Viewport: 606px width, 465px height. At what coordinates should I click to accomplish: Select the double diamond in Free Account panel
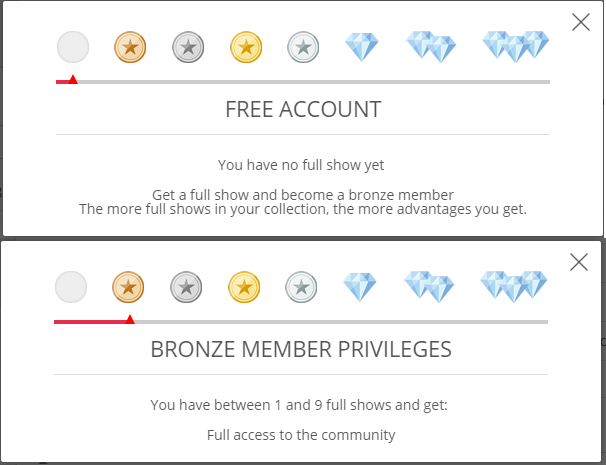tap(431, 46)
